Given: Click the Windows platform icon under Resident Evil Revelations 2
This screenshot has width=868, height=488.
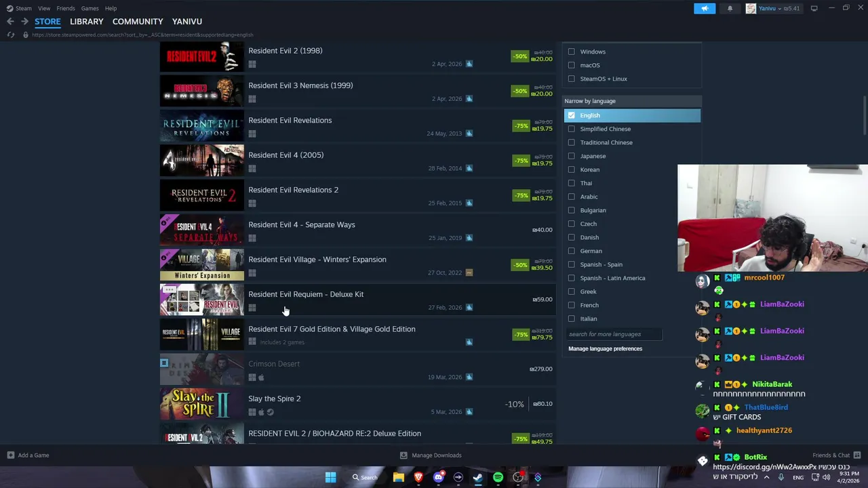Looking at the screenshot, I should (252, 203).
